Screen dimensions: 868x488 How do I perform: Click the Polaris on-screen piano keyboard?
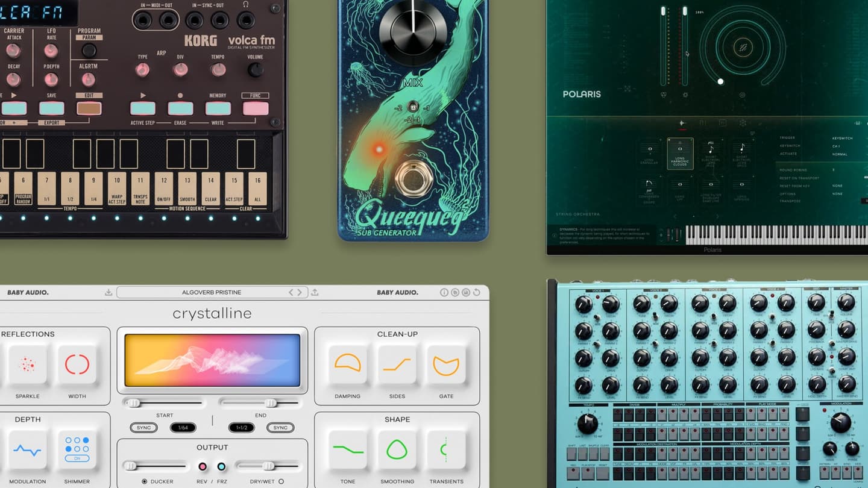(776, 234)
